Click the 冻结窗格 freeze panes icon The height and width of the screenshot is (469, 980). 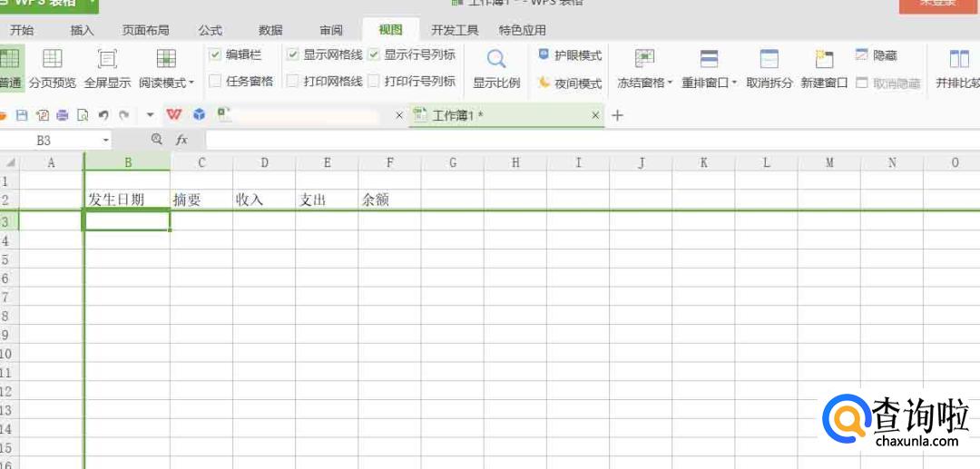tap(644, 59)
